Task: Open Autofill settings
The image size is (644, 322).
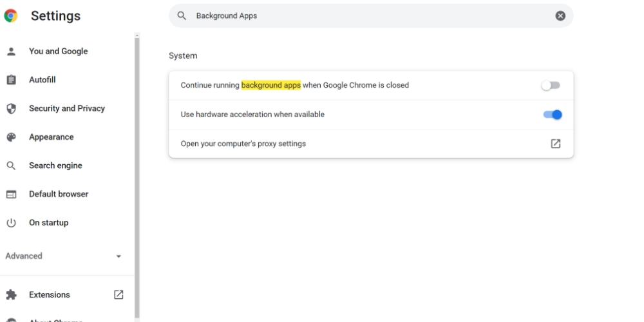Action: [43, 80]
